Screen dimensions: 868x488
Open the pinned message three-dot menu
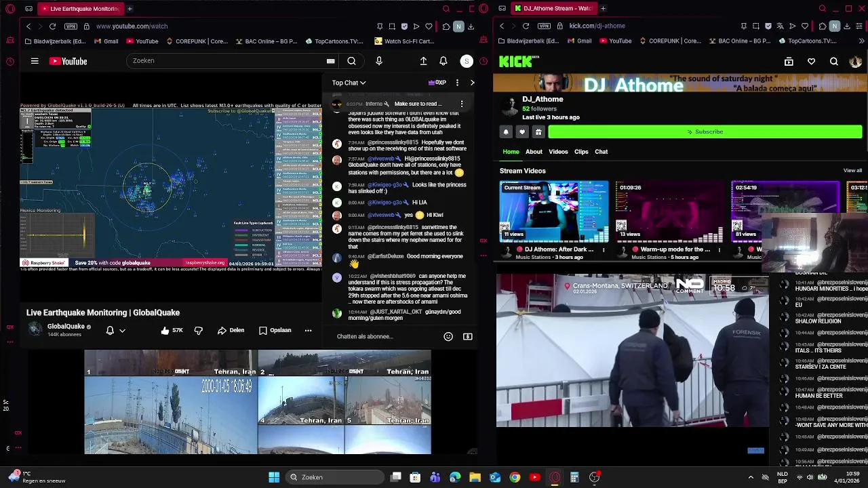point(462,104)
